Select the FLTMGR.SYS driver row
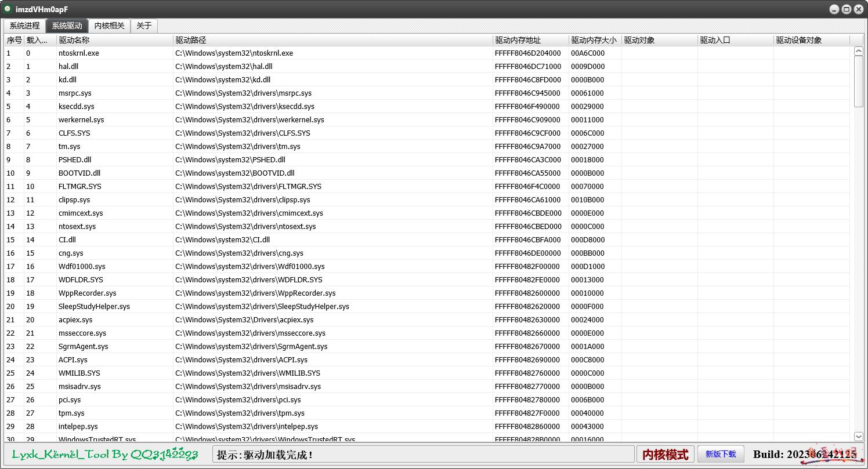Image resolution: width=868 pixels, height=469 pixels. [79, 187]
